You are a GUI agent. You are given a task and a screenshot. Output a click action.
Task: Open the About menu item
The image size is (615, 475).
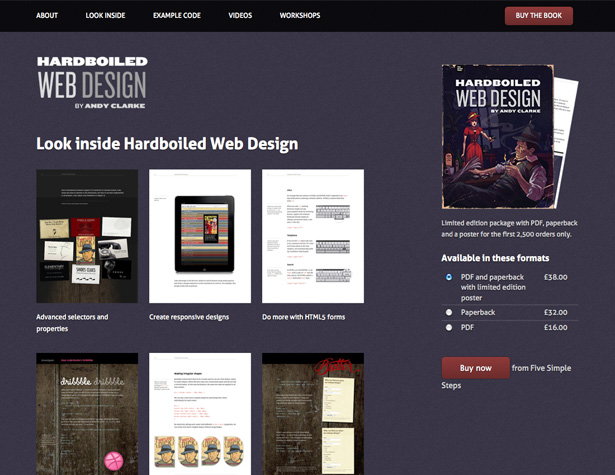pyautogui.click(x=47, y=16)
